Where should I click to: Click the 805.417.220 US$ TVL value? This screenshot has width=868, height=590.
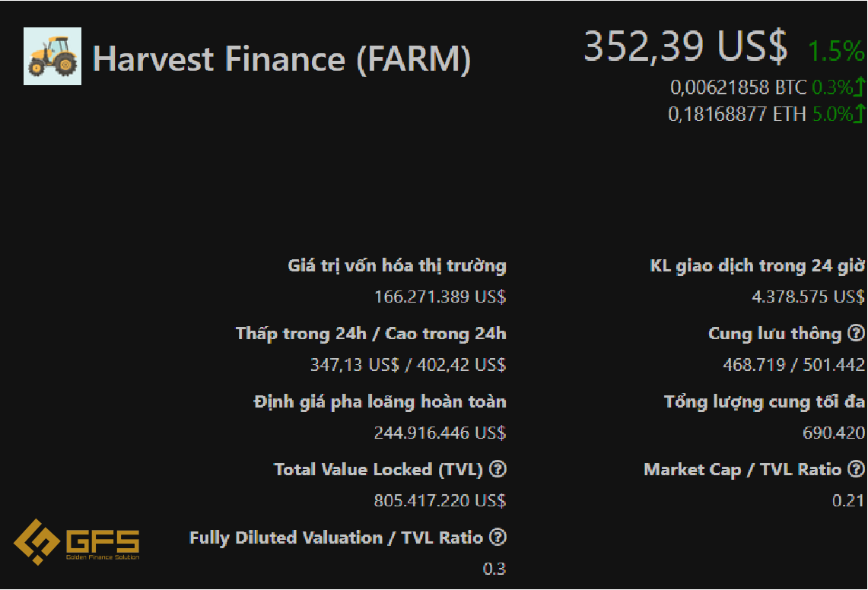[440, 500]
